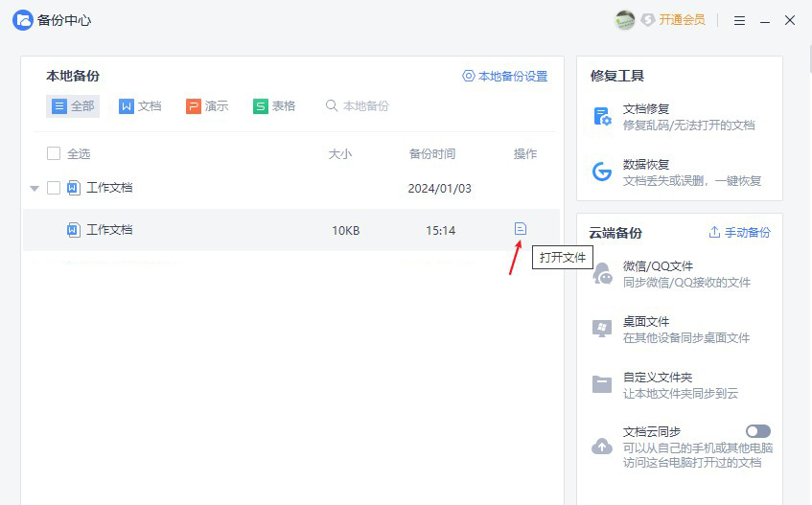This screenshot has width=812, height=505.
Task: Click the 文档丢失或误删,一键恢复 description
Action: pos(692,180)
